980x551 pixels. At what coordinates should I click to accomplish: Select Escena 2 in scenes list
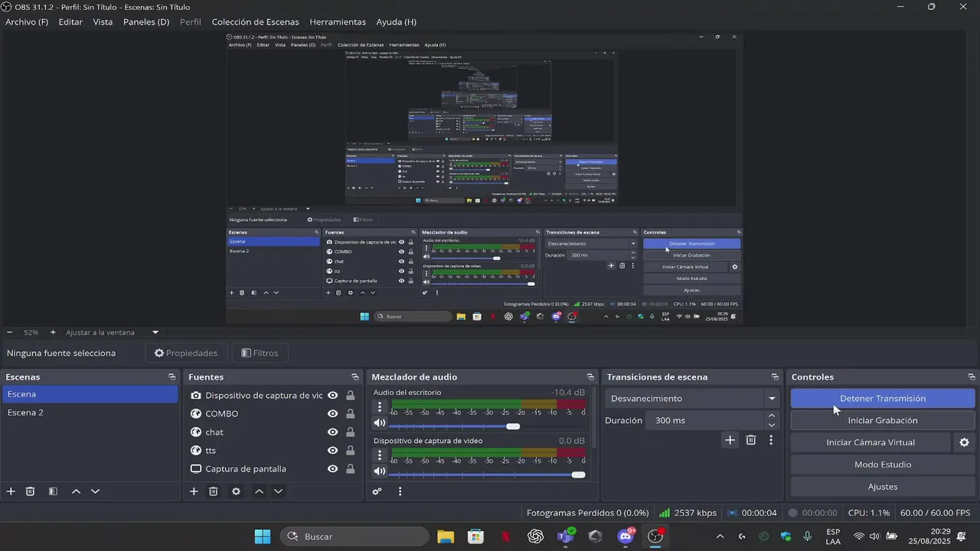pos(90,412)
